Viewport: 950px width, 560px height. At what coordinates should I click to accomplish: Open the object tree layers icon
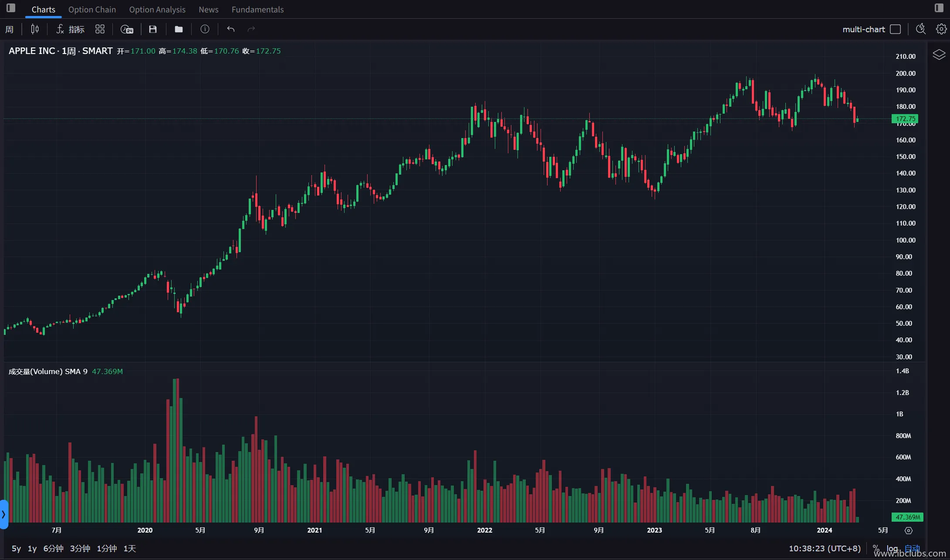coord(939,54)
